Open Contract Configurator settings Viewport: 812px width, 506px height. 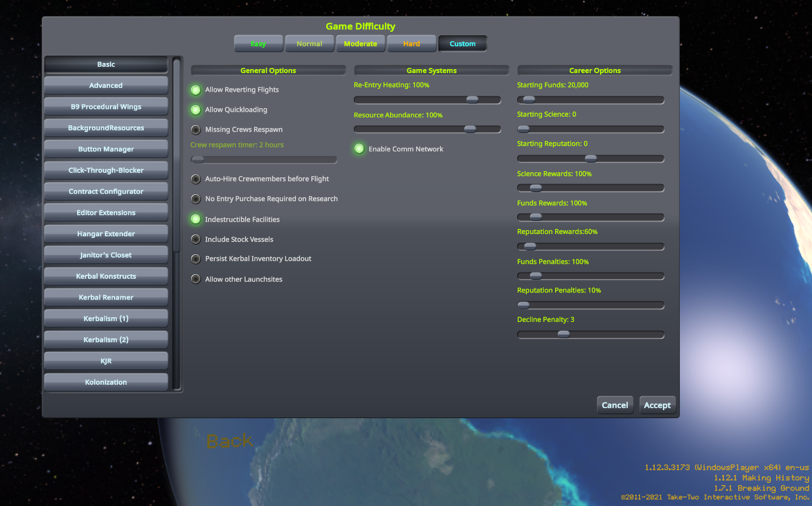(106, 192)
